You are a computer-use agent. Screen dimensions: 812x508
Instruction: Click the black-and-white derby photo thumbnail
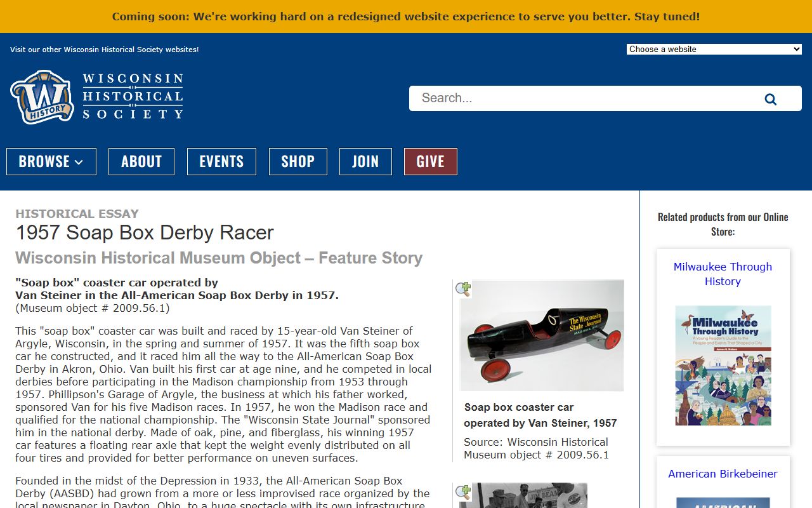click(530, 496)
